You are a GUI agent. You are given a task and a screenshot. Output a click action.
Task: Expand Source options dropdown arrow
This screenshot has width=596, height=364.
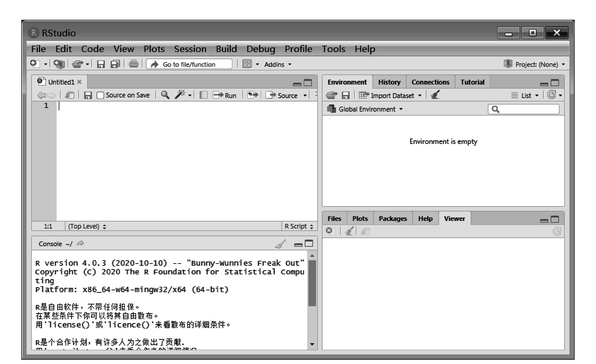(x=305, y=95)
